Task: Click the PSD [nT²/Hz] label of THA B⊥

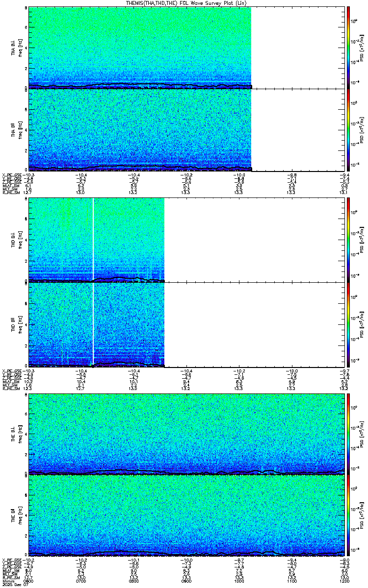Action: 363,48
